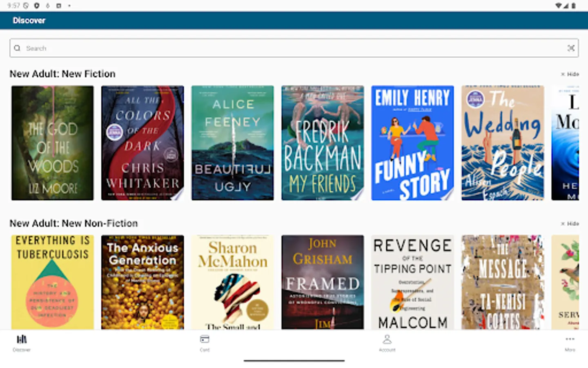588x368 pixels.
Task: Open The Anxious Generation cover
Action: click(x=143, y=282)
